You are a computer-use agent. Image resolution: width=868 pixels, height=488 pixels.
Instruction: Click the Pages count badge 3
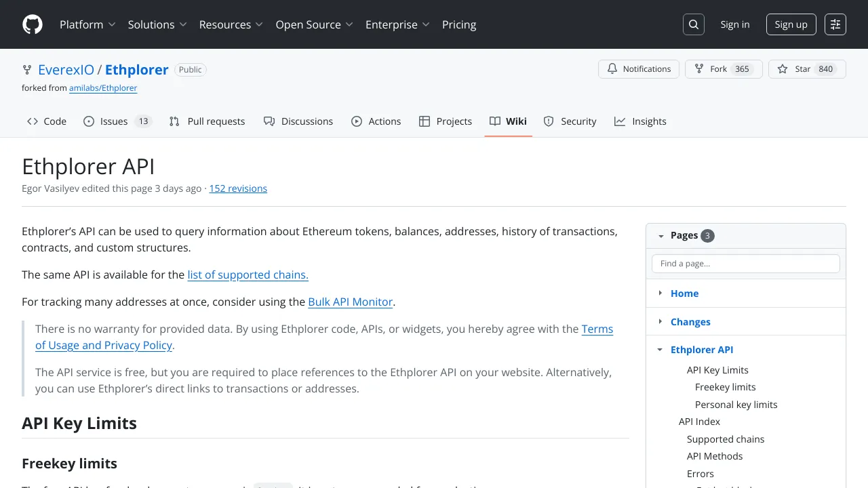tap(708, 236)
